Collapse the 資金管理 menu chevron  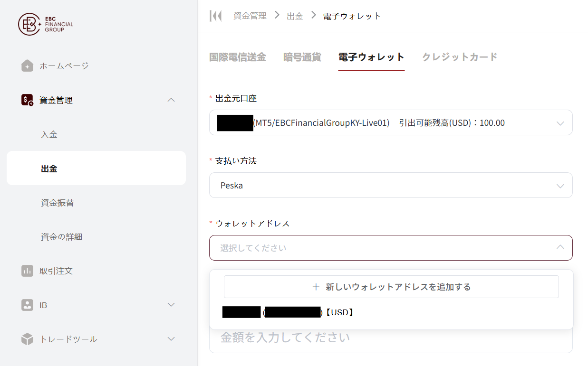point(172,100)
